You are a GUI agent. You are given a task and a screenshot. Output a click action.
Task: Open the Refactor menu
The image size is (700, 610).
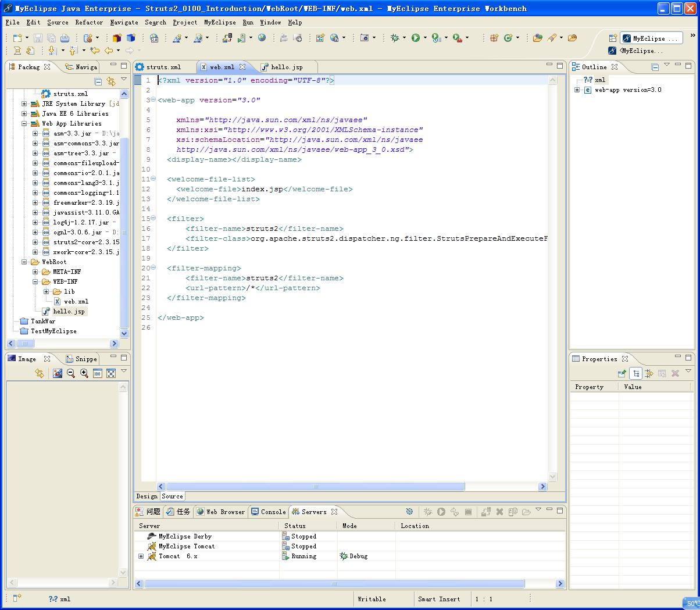pos(89,22)
